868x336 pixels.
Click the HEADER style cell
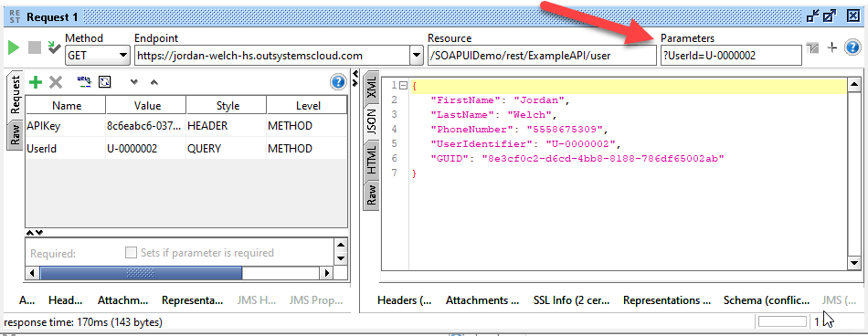click(x=227, y=126)
